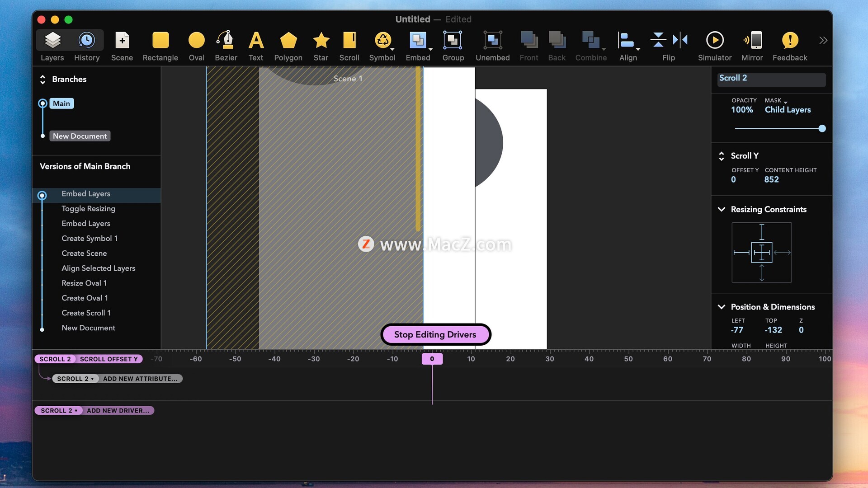Click Add New Driver button

pos(118,410)
